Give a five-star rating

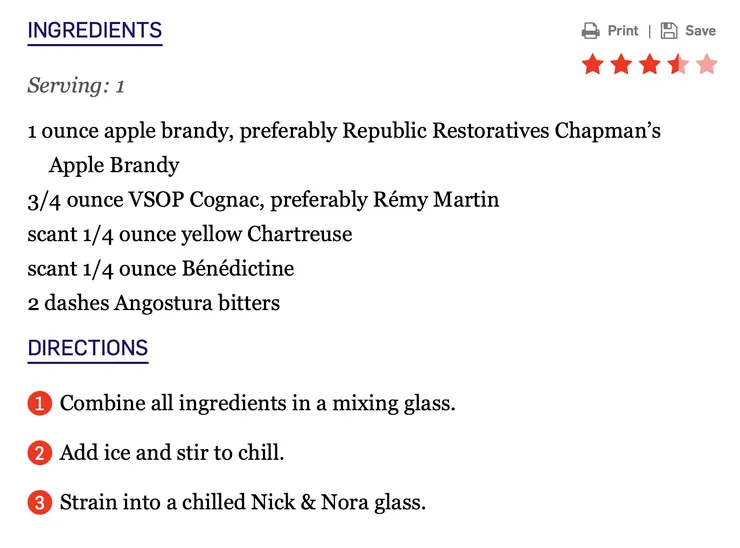(x=706, y=65)
